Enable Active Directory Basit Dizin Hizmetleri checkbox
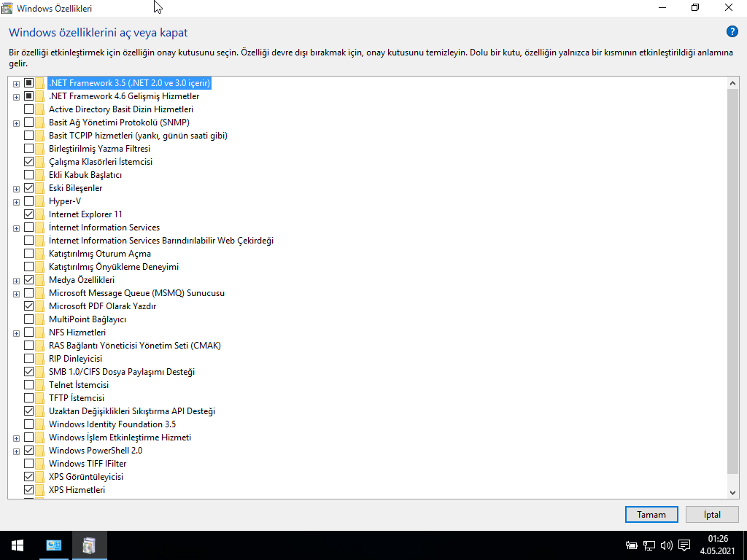Image resolution: width=747 pixels, height=560 pixels. click(x=28, y=109)
